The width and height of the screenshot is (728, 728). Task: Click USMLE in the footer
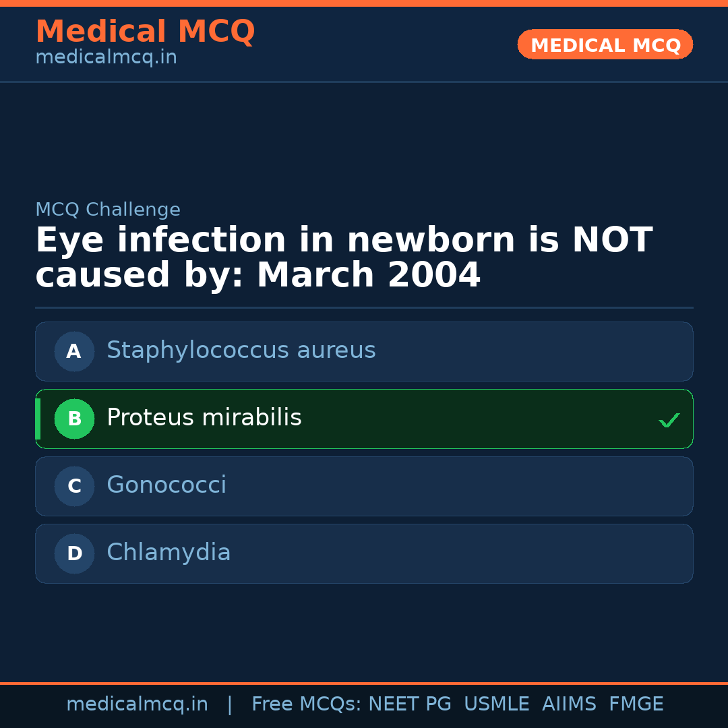[x=496, y=704]
